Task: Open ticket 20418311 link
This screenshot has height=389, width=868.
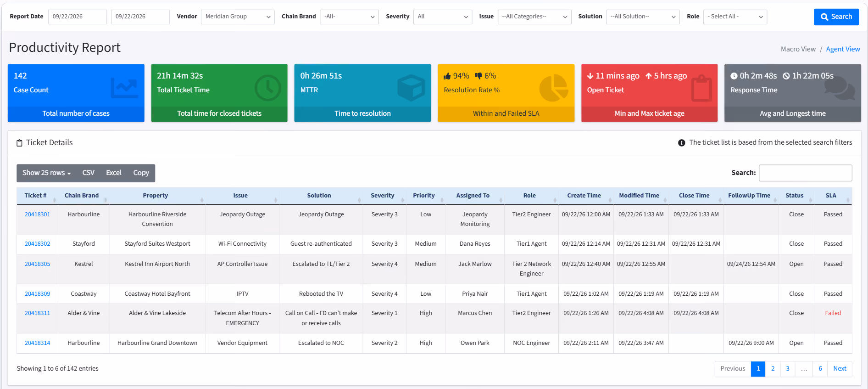Action: 38,313
